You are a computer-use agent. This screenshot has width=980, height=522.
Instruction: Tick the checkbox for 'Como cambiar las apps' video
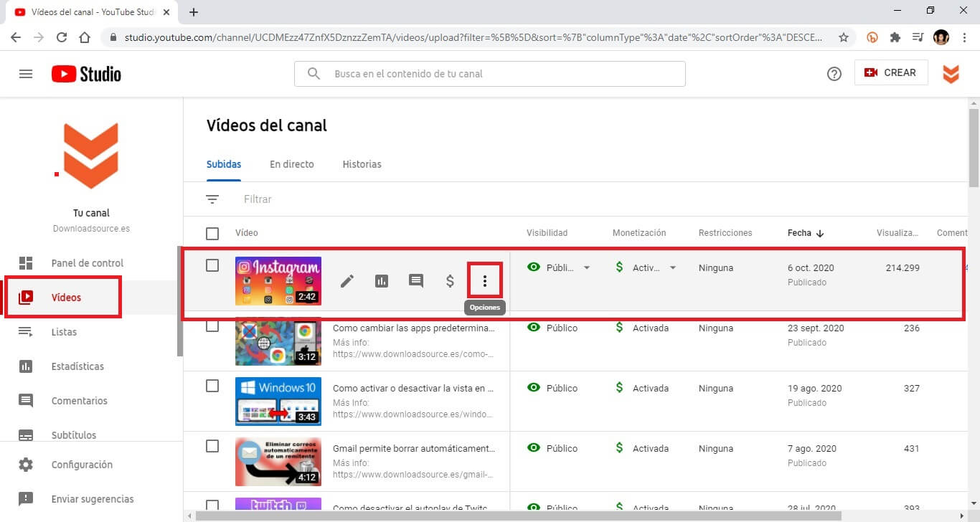pos(212,326)
